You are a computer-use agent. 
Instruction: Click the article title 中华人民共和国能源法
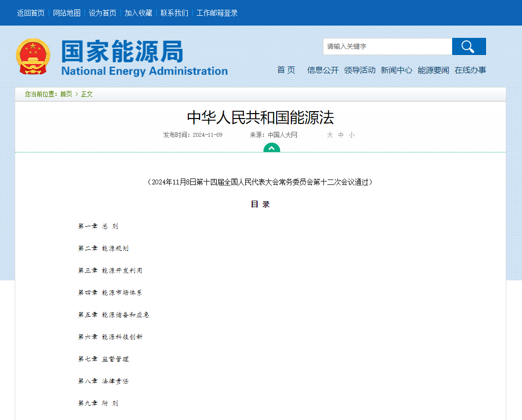tap(261, 118)
